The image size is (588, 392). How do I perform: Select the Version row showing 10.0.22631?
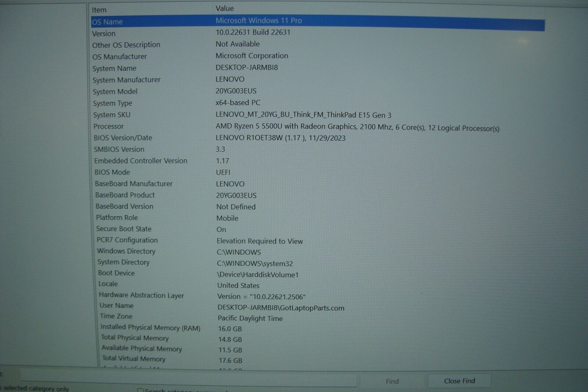coord(257,33)
